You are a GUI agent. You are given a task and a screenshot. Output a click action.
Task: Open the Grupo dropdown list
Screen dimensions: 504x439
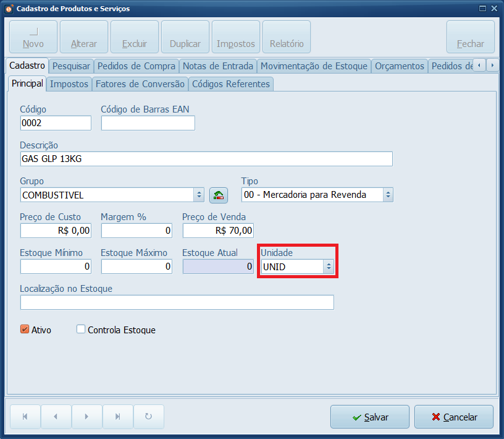point(199,195)
